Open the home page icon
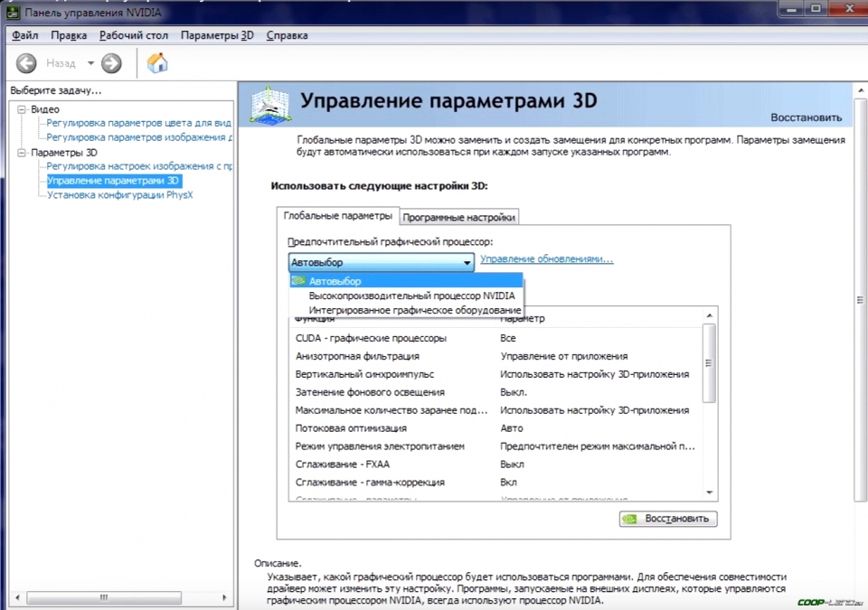868x610 pixels. pos(157,62)
